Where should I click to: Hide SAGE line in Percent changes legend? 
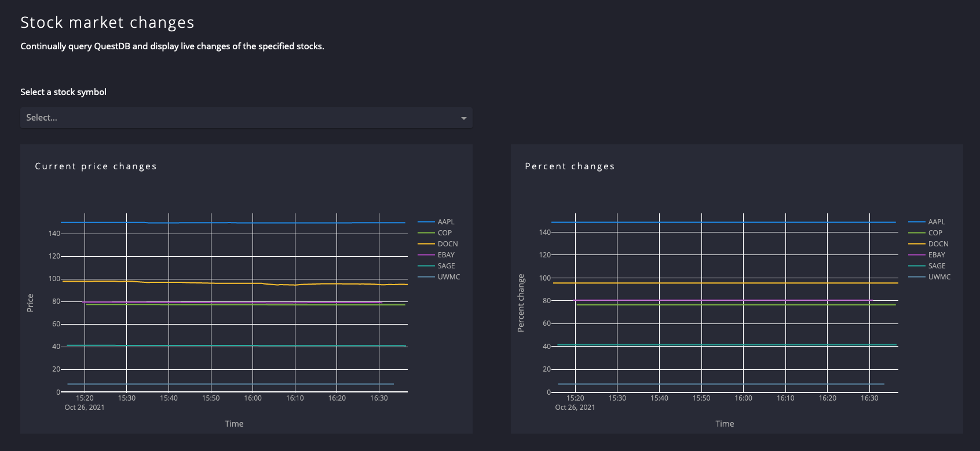937,266
